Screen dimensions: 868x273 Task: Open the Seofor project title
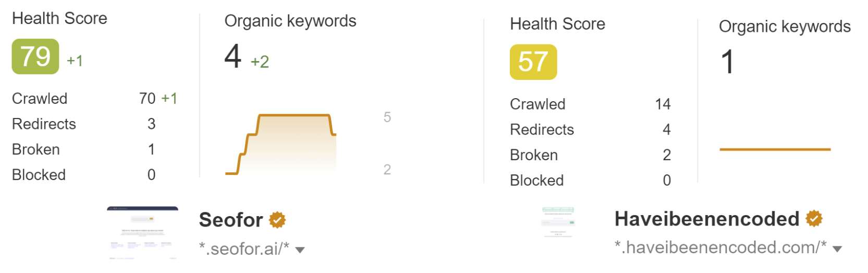(231, 220)
